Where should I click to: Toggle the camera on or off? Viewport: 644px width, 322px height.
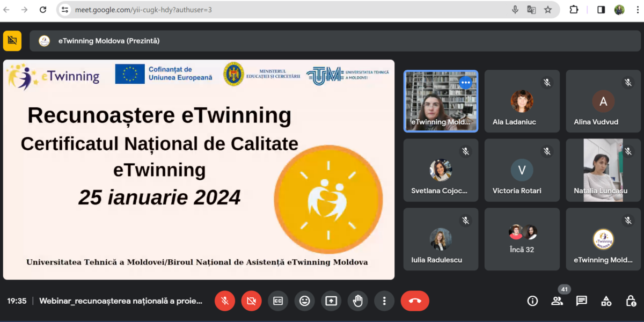251,301
